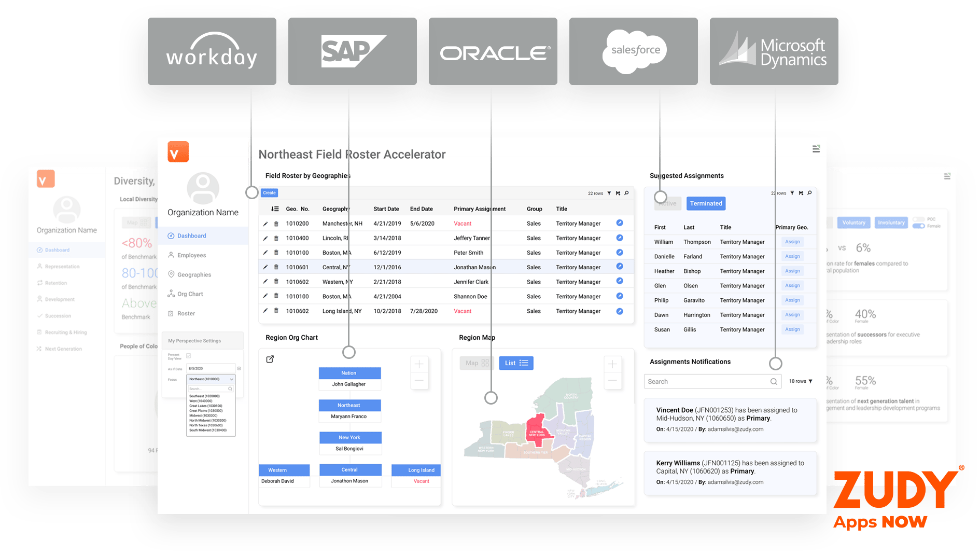Select Voluntary in the background window
980x555 pixels.
click(x=853, y=223)
